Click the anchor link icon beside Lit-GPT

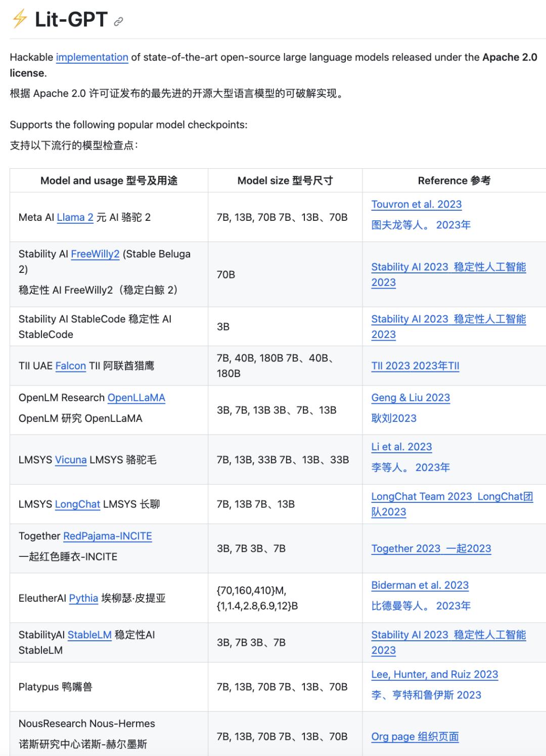(118, 22)
